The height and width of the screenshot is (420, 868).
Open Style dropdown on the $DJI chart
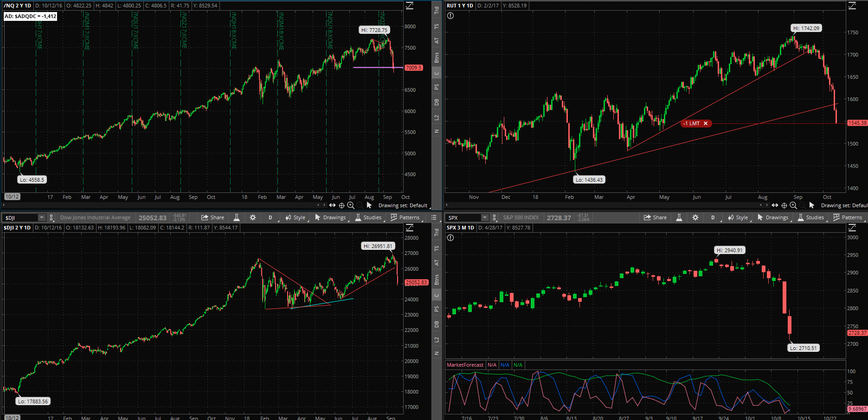[x=296, y=217]
